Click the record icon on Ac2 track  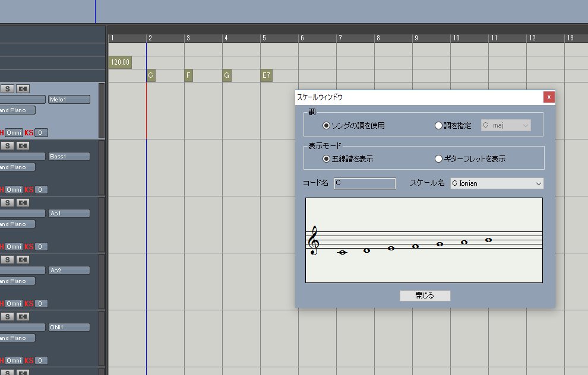pos(23,260)
